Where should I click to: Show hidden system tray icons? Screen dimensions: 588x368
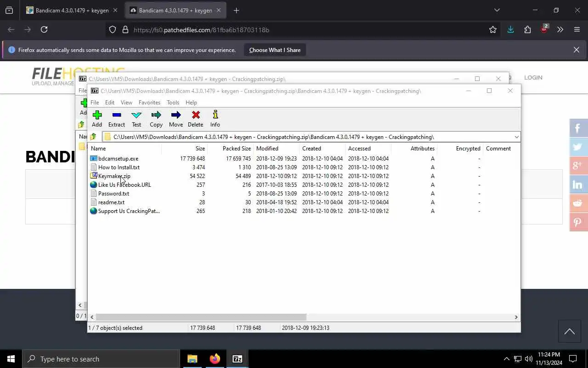(x=507, y=359)
